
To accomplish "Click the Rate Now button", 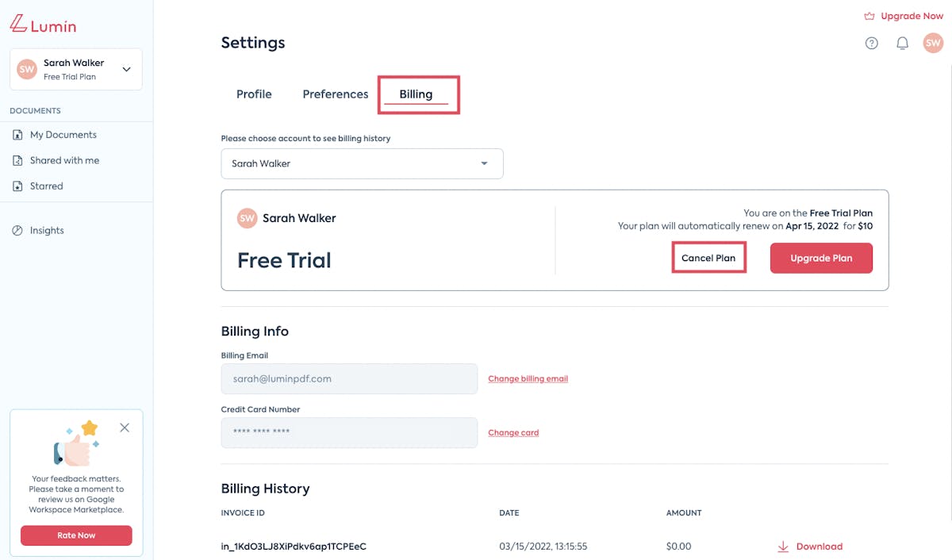I will pyautogui.click(x=76, y=535).
